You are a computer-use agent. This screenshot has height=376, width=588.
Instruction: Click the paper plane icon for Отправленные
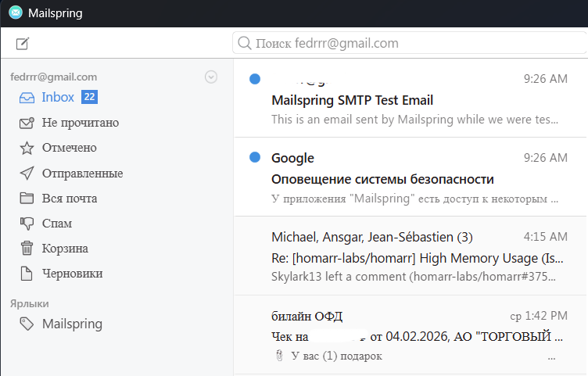(27, 173)
